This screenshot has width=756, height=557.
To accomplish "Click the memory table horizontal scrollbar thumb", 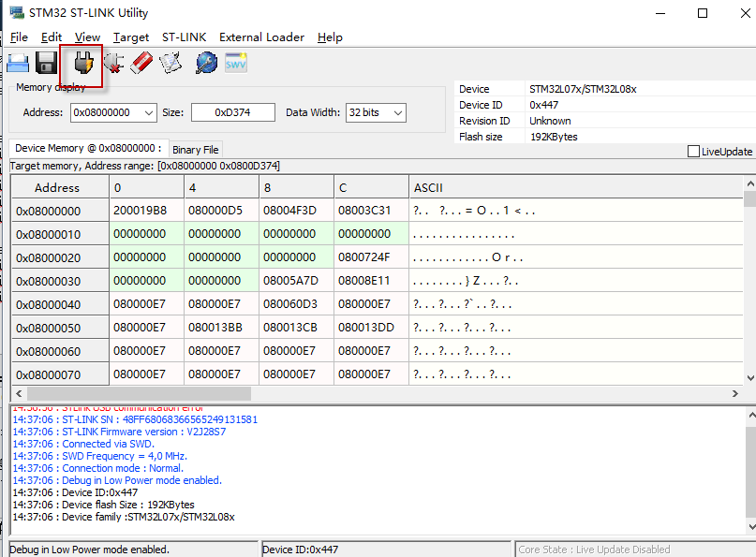I will [x=139, y=394].
